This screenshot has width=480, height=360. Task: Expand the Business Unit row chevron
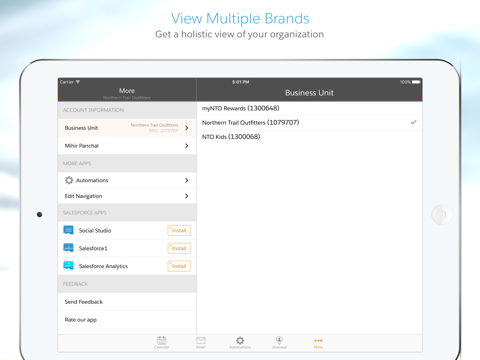pyautogui.click(x=187, y=128)
